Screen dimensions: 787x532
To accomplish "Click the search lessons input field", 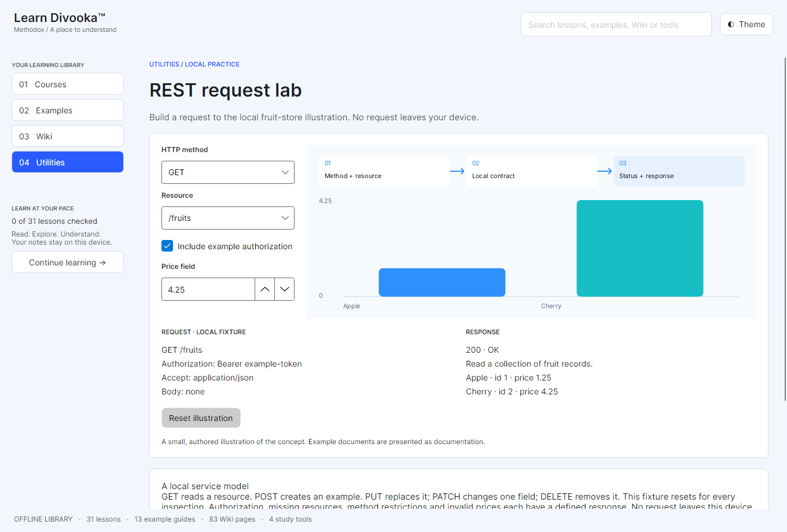I will [x=616, y=24].
